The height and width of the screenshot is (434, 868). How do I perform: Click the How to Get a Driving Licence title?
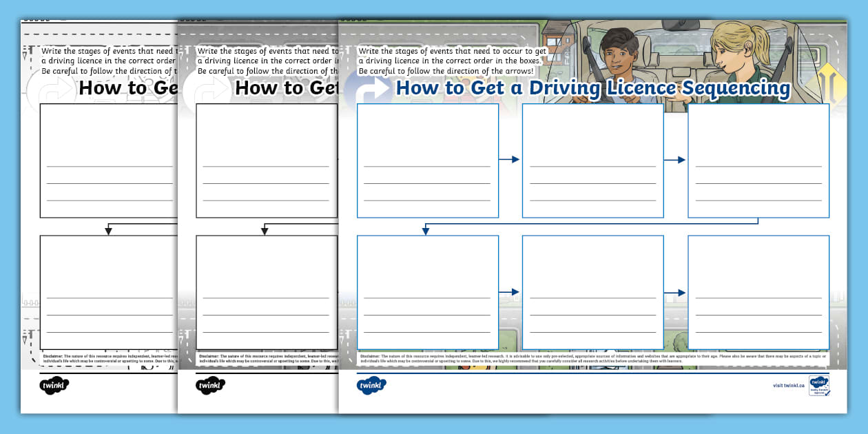coord(592,88)
